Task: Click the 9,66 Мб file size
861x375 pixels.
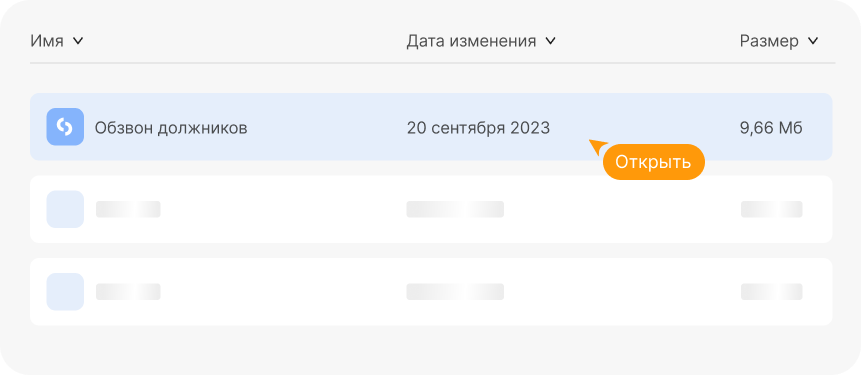Action: coord(771,128)
